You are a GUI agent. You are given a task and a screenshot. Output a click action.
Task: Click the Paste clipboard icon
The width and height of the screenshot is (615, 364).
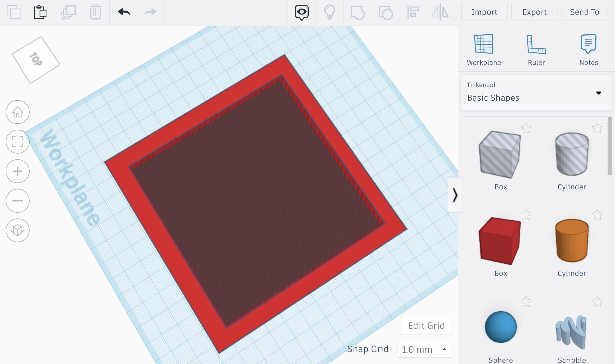[40, 12]
